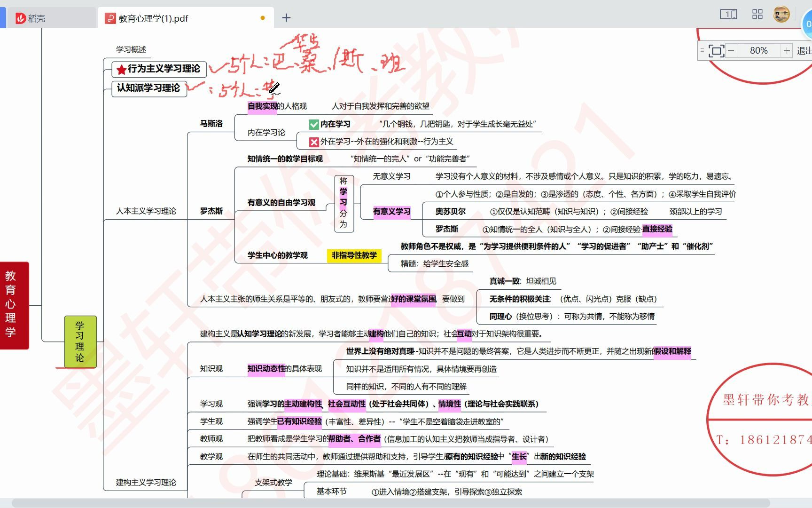Click the yellow 非指导性教学 label
The image size is (812, 508).
pos(354,255)
